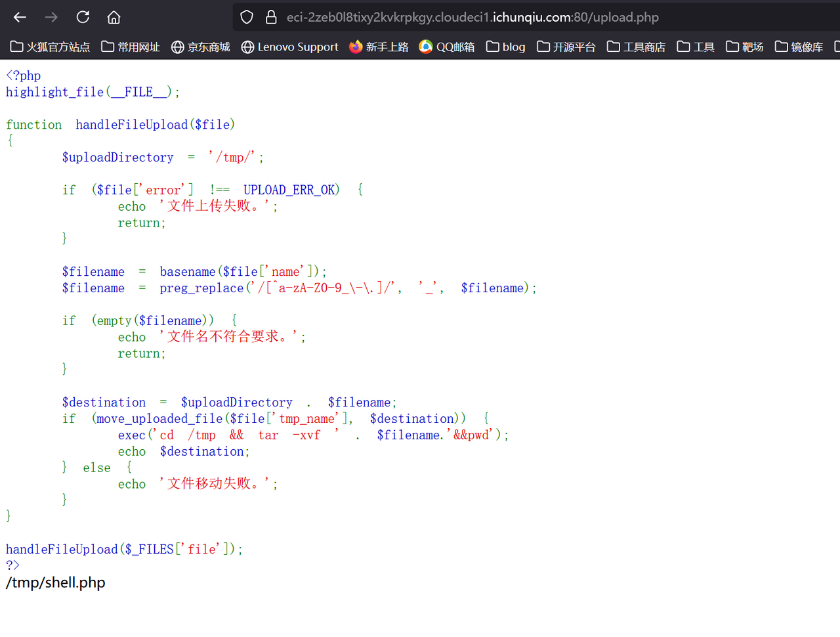
Task: Open the Lenovo Support bookmark
Action: 289,47
